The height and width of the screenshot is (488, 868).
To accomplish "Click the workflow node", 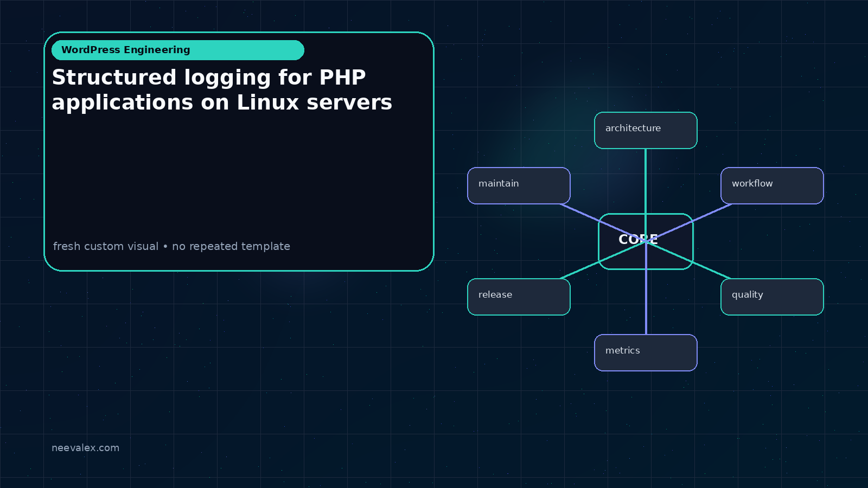I will 772,185.
